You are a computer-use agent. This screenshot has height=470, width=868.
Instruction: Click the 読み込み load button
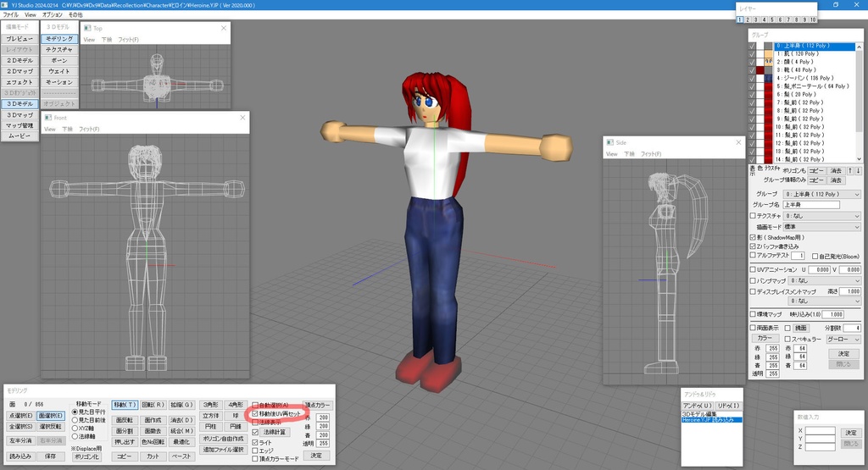pyautogui.click(x=20, y=456)
